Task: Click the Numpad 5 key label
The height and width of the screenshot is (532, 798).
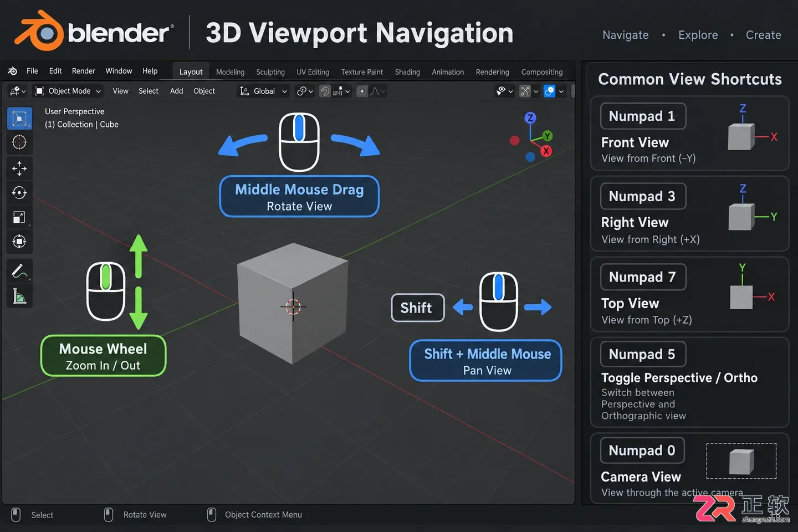Action: (643, 354)
